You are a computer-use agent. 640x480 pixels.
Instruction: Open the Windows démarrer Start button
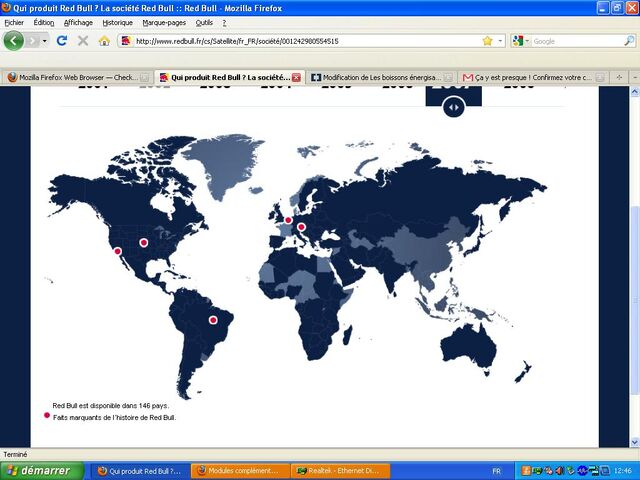pyautogui.click(x=42, y=471)
